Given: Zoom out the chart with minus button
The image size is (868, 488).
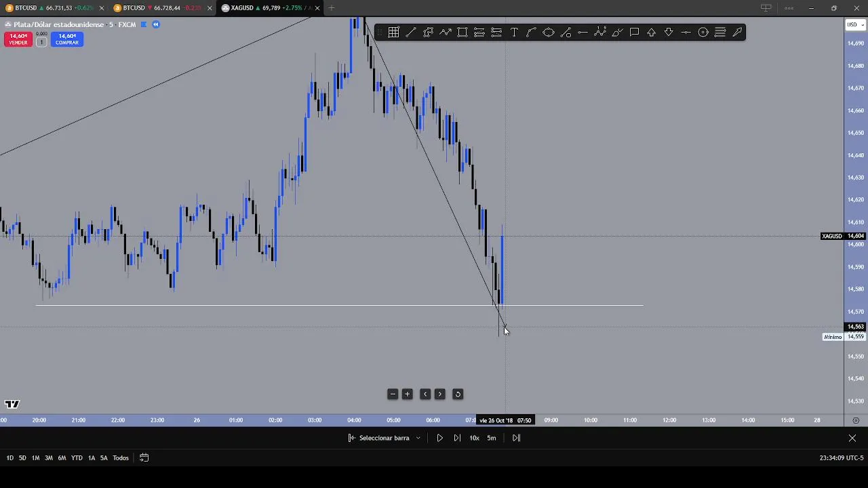Looking at the screenshot, I should pos(393,394).
